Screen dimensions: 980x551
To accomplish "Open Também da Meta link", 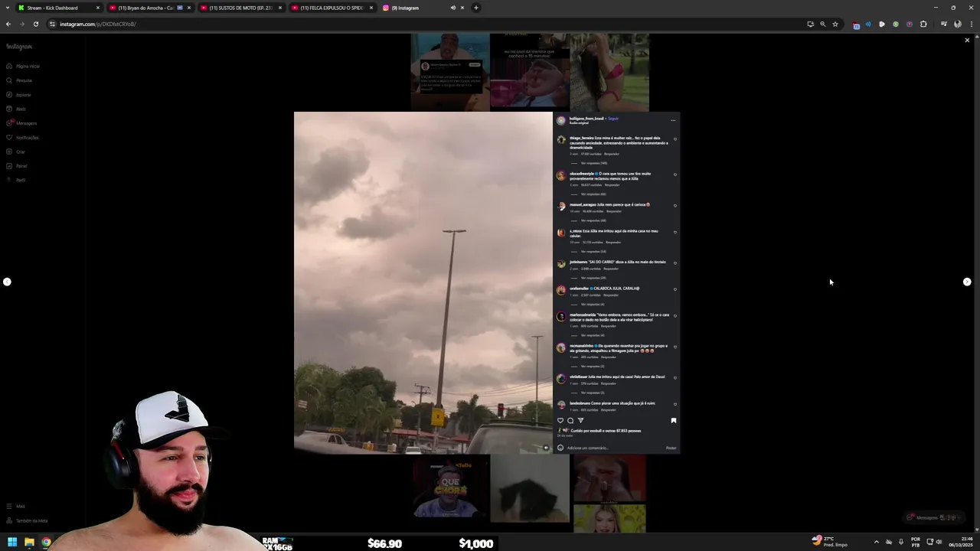I will [x=27, y=520].
